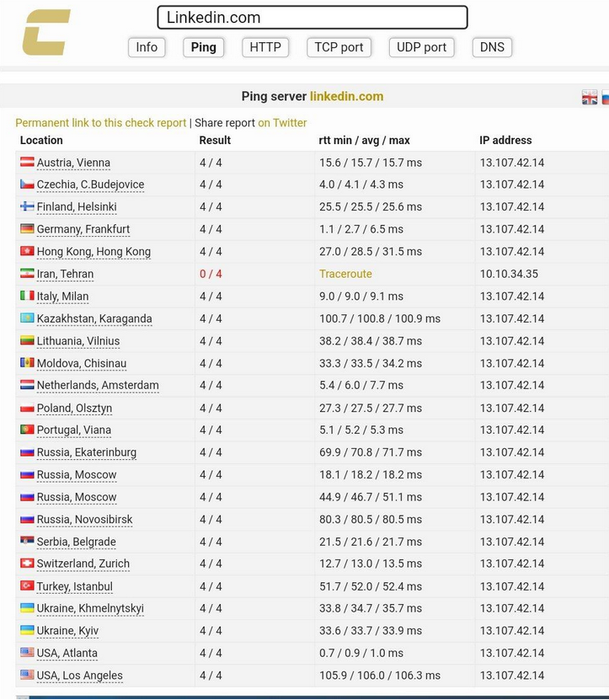The image size is (609, 700).
Task: Select rtt 4.0 / 4.1 / 4.3 ms
Action: pyautogui.click(x=361, y=184)
